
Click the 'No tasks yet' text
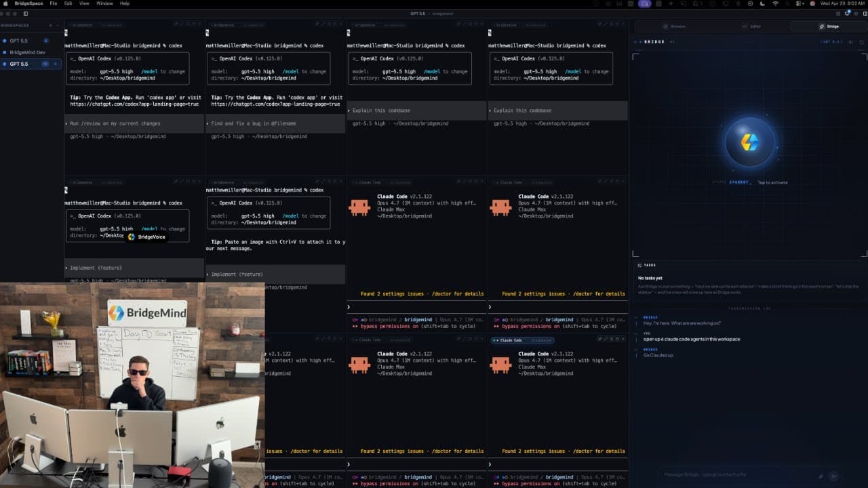coord(650,278)
